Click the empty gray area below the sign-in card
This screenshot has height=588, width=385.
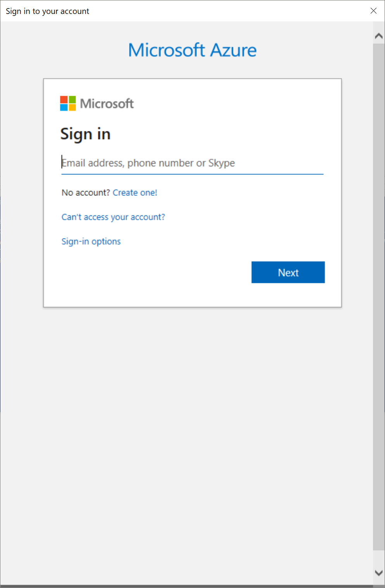(x=186, y=426)
